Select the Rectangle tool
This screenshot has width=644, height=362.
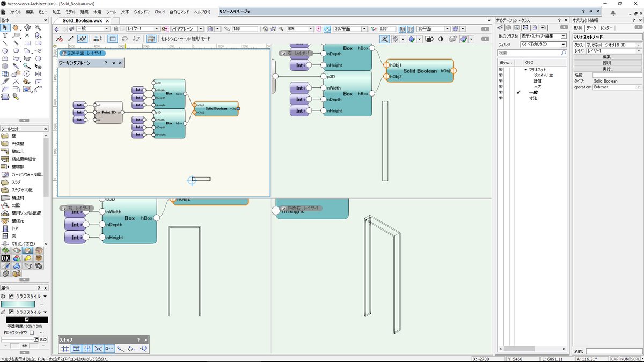(27, 43)
